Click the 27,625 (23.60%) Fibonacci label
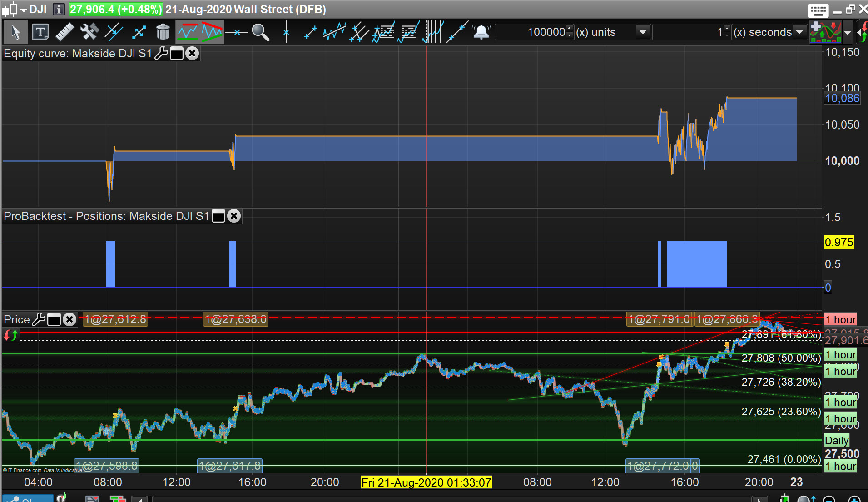The height and width of the screenshot is (502, 868). tap(781, 412)
